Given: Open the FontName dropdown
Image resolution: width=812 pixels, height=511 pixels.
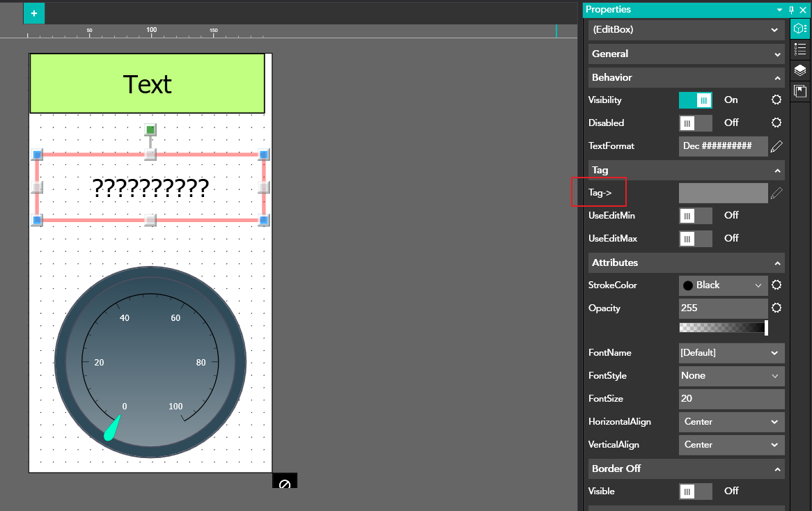Looking at the screenshot, I should coord(731,353).
